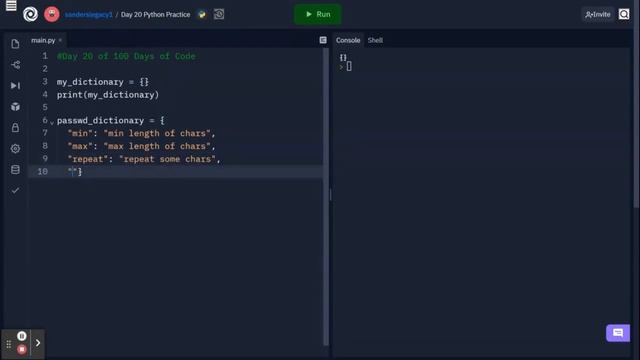This screenshot has height=360, width=640.
Task: Click the recorder drag handle dots
Action: point(9,345)
